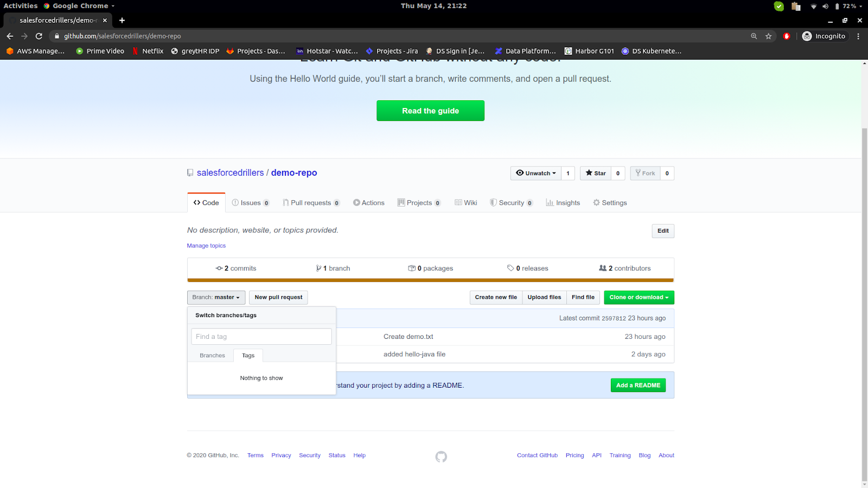View the 2 commits link
Screen dimensions: 868x488
236,268
